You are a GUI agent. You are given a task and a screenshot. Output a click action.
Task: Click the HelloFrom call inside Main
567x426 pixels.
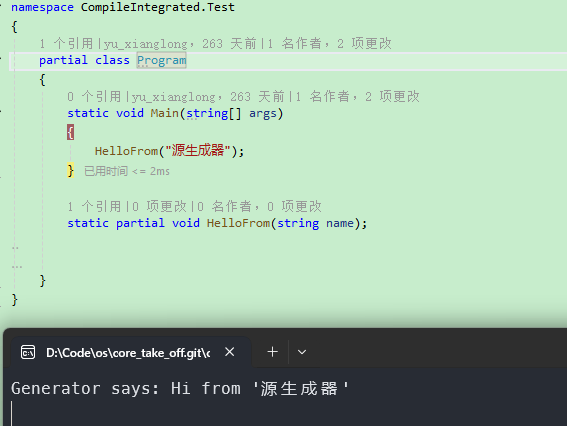(x=127, y=151)
